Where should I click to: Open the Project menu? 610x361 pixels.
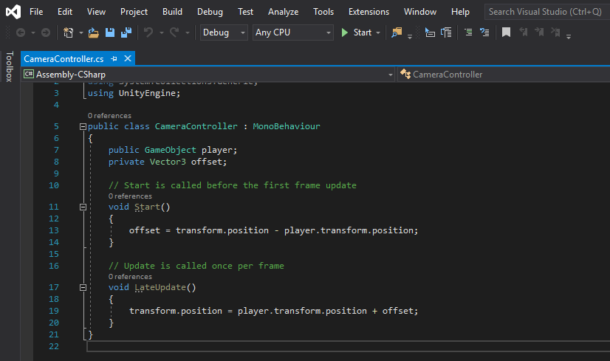[x=134, y=12]
